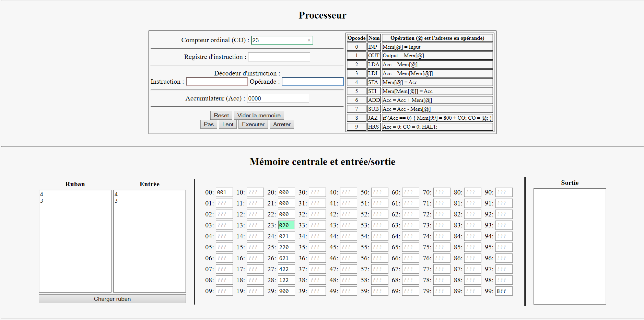This screenshot has height=320, width=644.
Task: Select memory cell 00 containing 001
Action: (224, 192)
